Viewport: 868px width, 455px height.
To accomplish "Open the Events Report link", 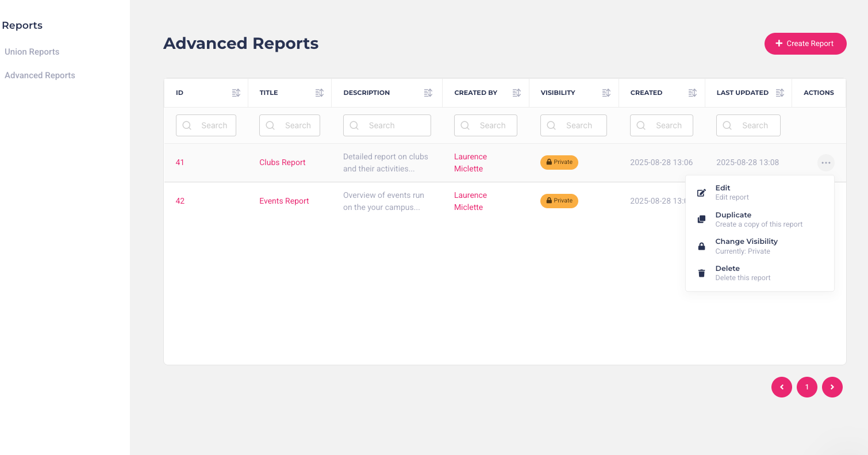I will pos(284,201).
